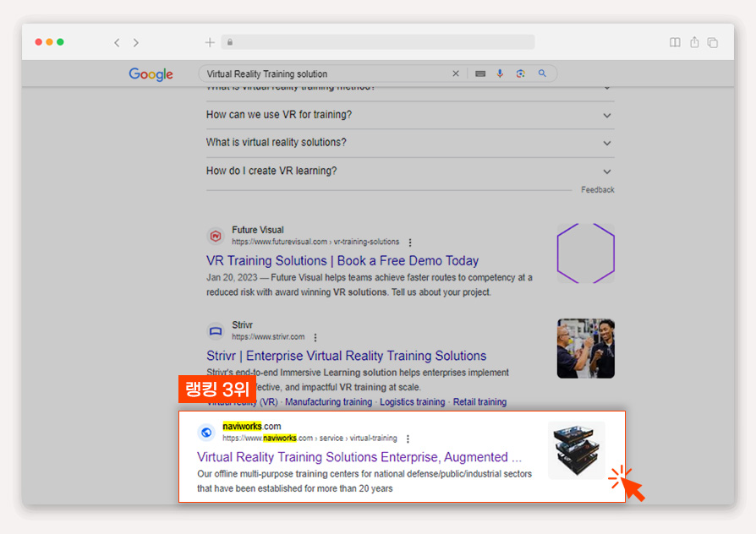Open more options for the naviworks result
Viewport: 756px width, 534px height.
408,439
